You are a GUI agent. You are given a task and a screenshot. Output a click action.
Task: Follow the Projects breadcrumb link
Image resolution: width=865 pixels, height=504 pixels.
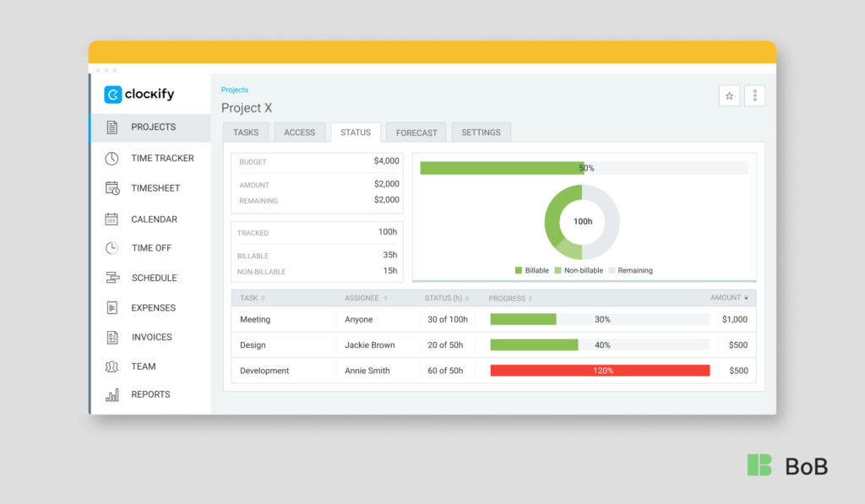pos(234,89)
